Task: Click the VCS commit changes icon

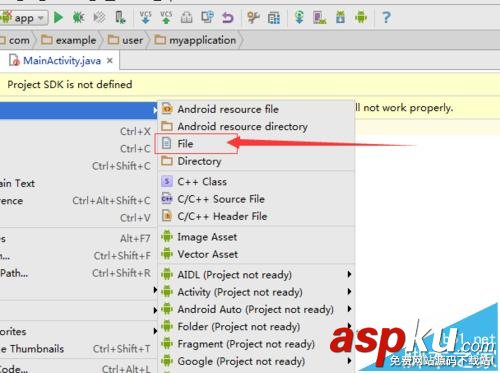Action: click(166, 17)
